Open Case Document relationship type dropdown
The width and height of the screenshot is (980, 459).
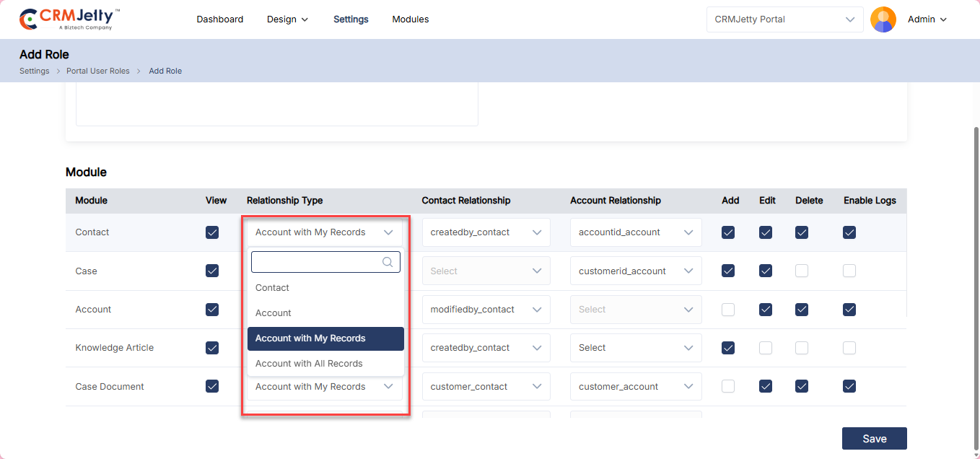click(x=324, y=387)
